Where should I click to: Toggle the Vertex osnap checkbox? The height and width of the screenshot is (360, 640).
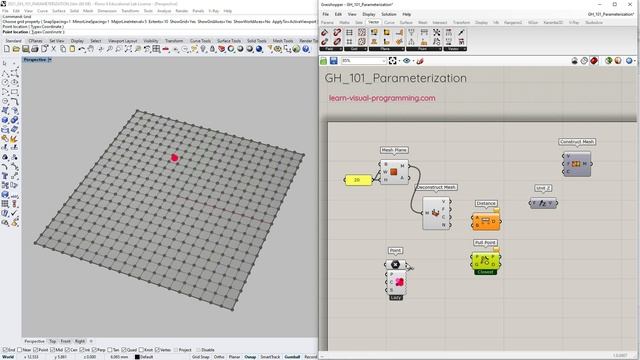click(x=157, y=350)
